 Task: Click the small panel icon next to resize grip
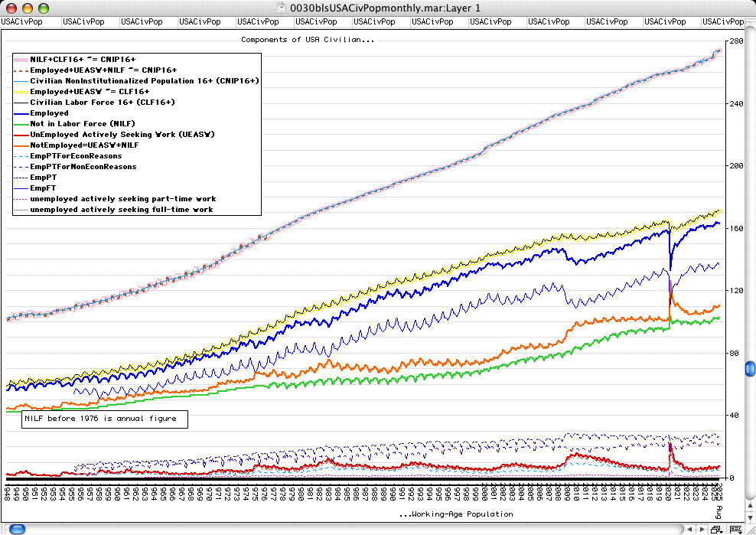[x=735, y=529]
